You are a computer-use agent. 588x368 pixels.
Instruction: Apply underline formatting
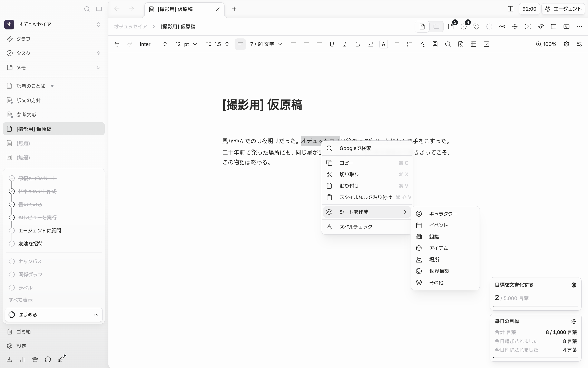click(x=371, y=44)
